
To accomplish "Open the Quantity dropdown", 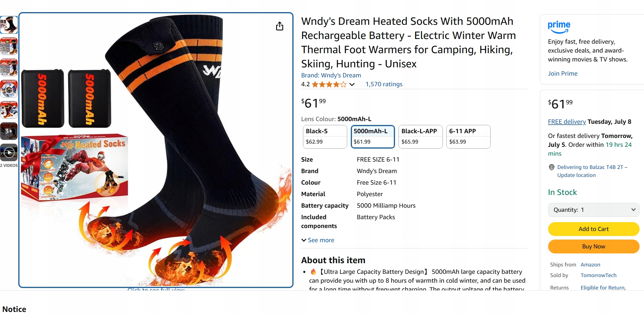I will (594, 210).
